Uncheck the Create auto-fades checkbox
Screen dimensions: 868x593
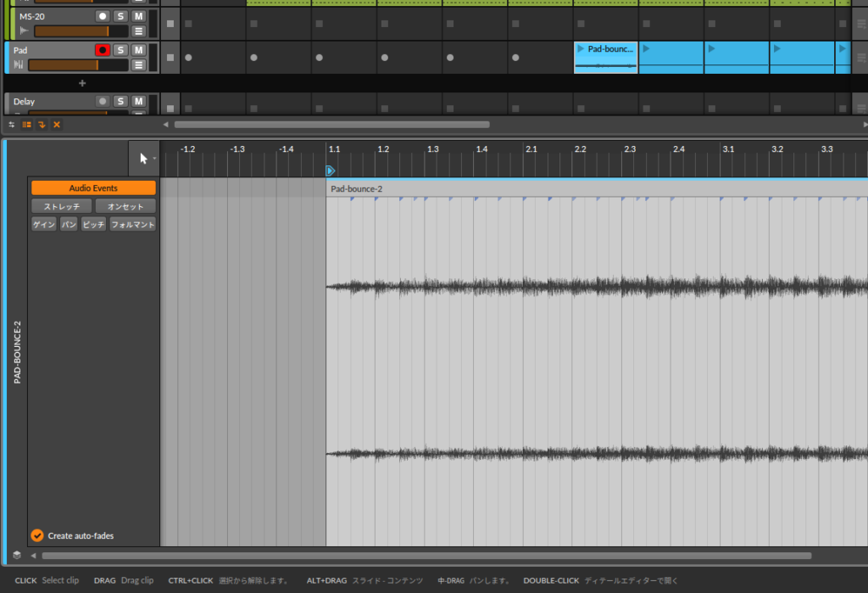(x=36, y=535)
